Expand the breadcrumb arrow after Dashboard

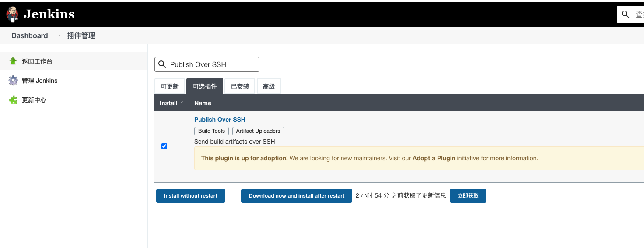point(59,35)
